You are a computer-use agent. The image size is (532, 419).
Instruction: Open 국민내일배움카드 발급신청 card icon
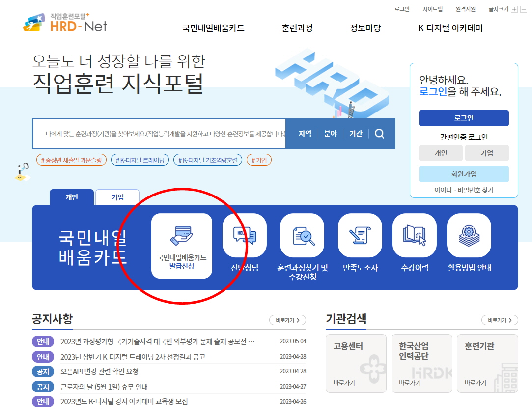click(182, 246)
